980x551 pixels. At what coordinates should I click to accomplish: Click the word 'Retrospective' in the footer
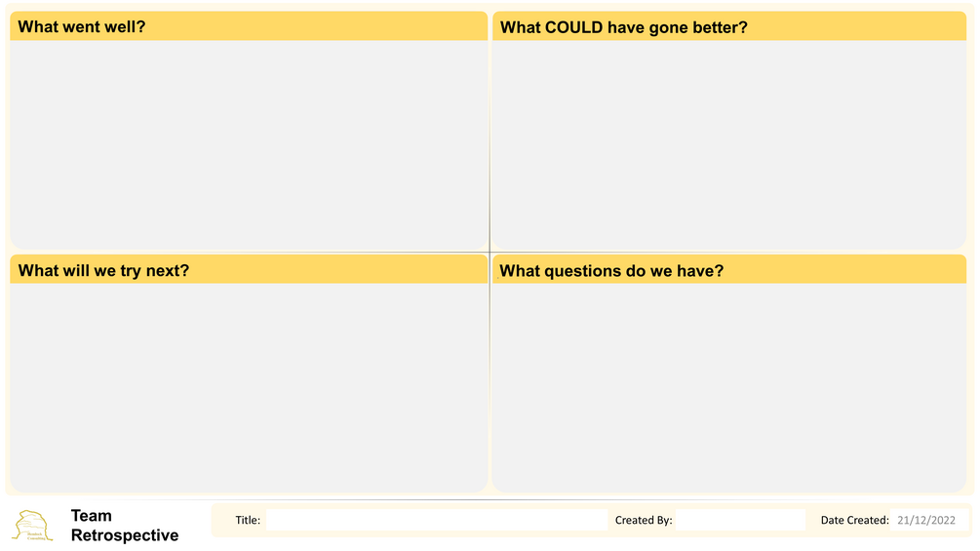tap(125, 535)
